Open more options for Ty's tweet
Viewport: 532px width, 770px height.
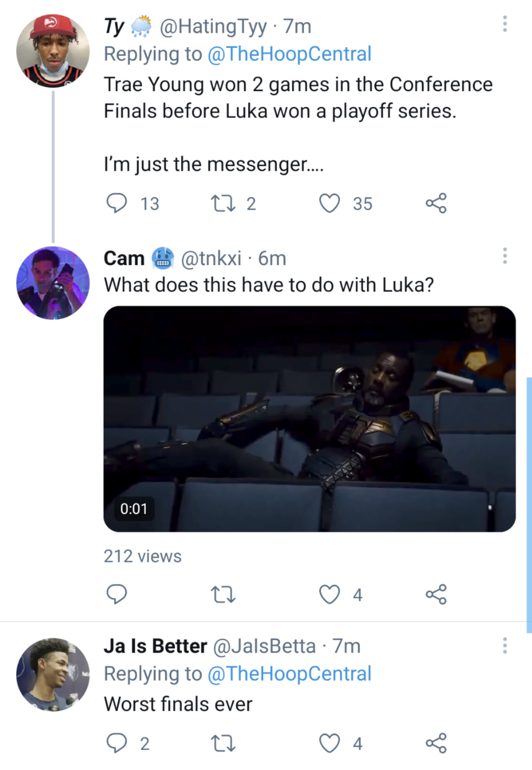(505, 24)
